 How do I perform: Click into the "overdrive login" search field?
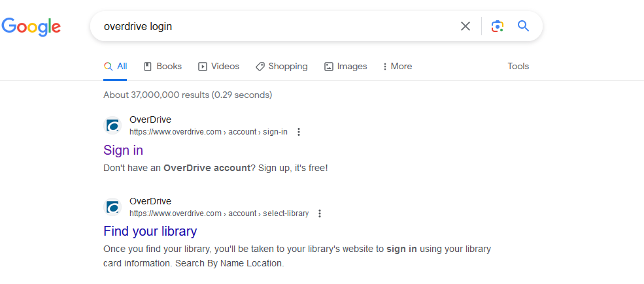pos(275,26)
